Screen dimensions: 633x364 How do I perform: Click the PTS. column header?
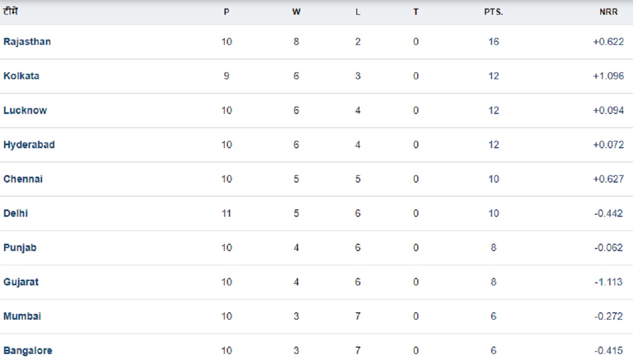493,12
